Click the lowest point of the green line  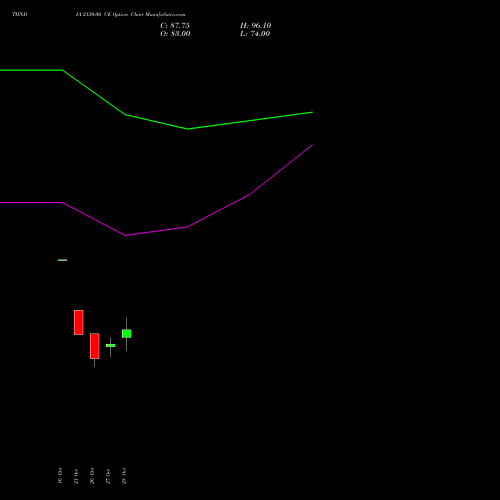tap(188, 129)
